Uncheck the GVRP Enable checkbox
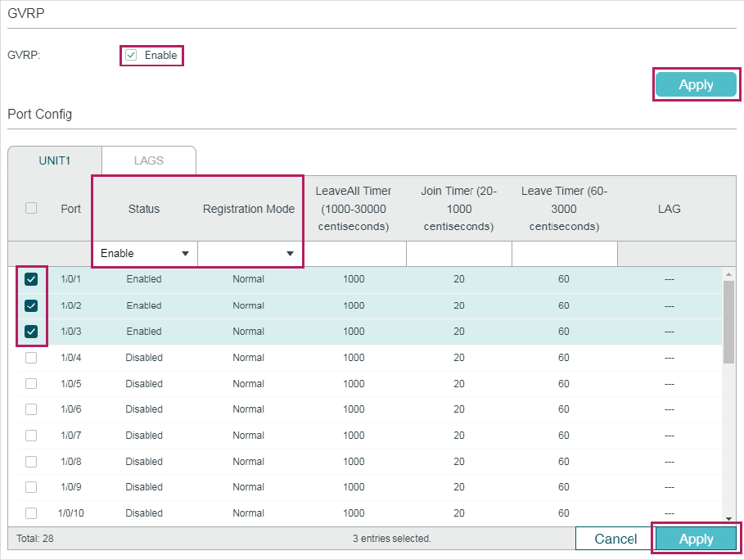The image size is (744, 560). point(131,55)
